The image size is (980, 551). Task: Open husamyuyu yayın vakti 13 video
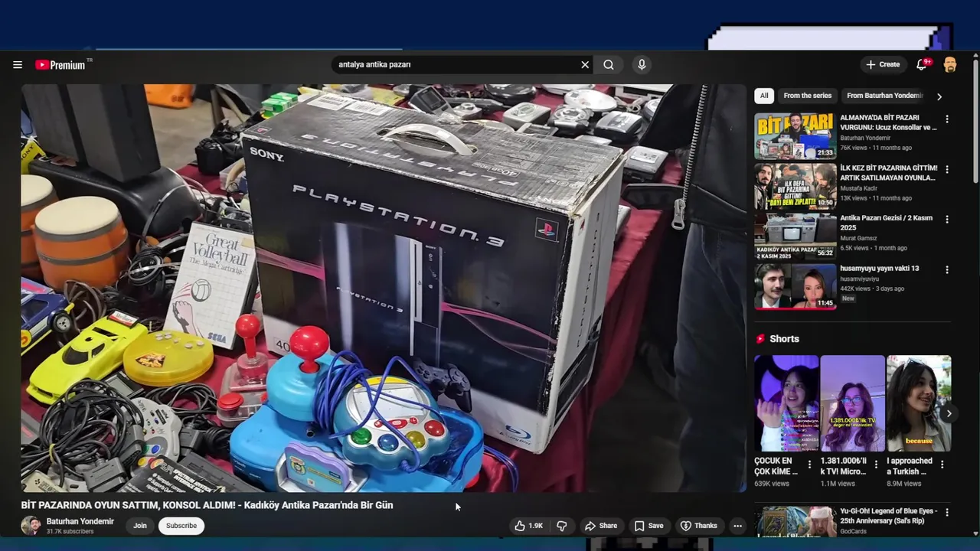(795, 286)
